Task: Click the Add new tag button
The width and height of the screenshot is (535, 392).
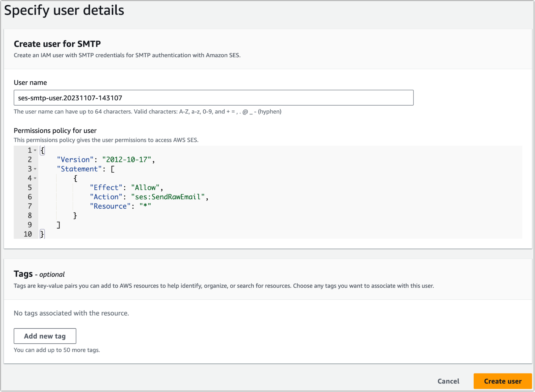Action: pyautogui.click(x=45, y=336)
